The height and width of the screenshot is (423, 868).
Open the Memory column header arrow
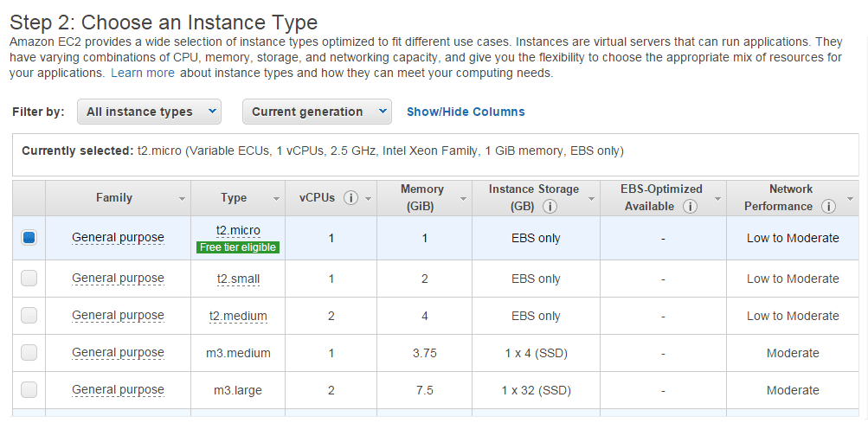(463, 199)
